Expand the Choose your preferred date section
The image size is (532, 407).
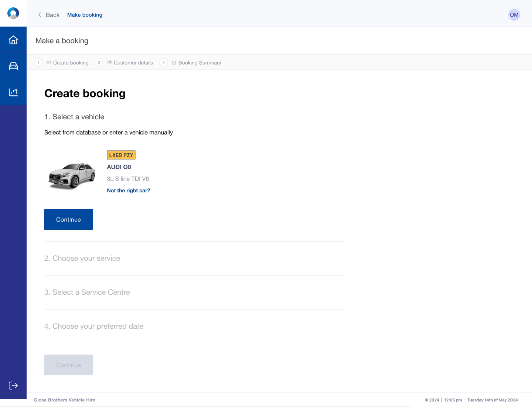94,326
